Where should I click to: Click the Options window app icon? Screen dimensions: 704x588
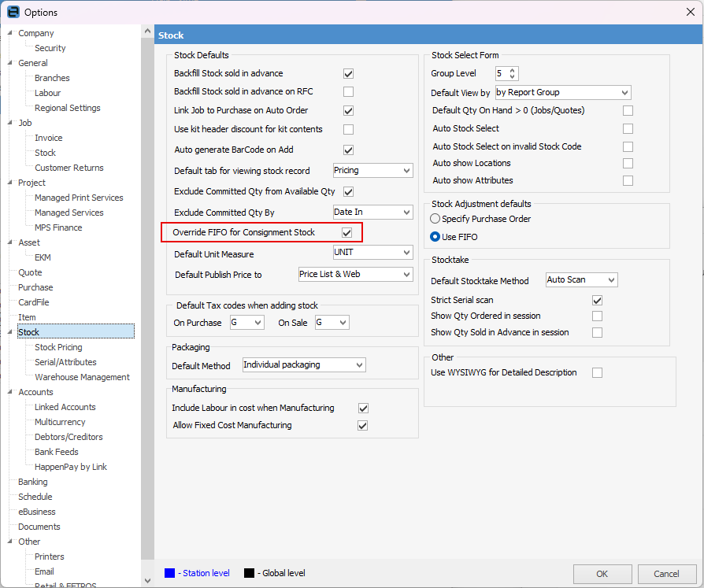click(x=13, y=12)
